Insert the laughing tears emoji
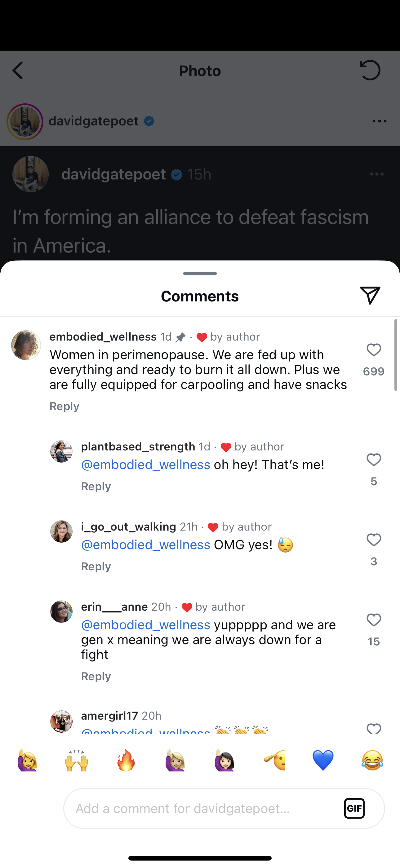 [x=372, y=761]
